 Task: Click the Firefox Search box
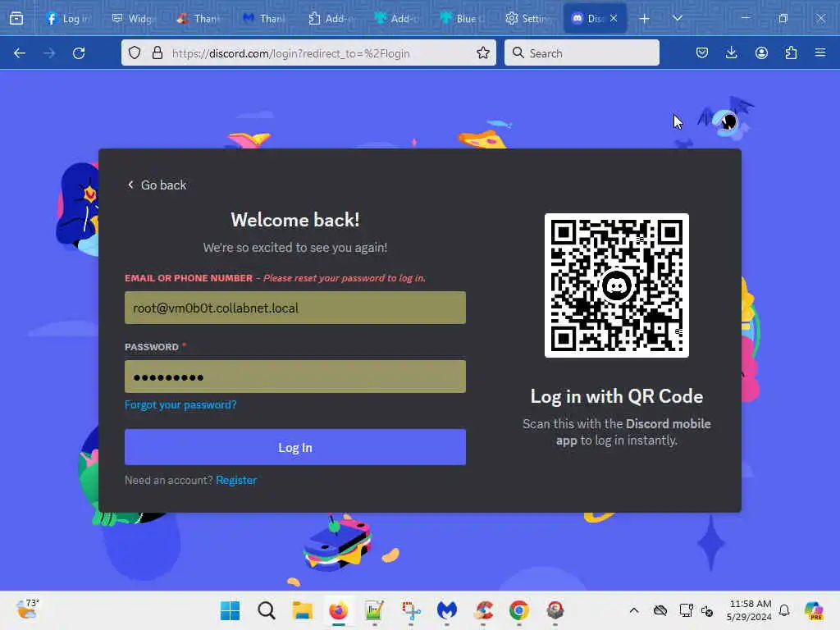click(x=582, y=53)
